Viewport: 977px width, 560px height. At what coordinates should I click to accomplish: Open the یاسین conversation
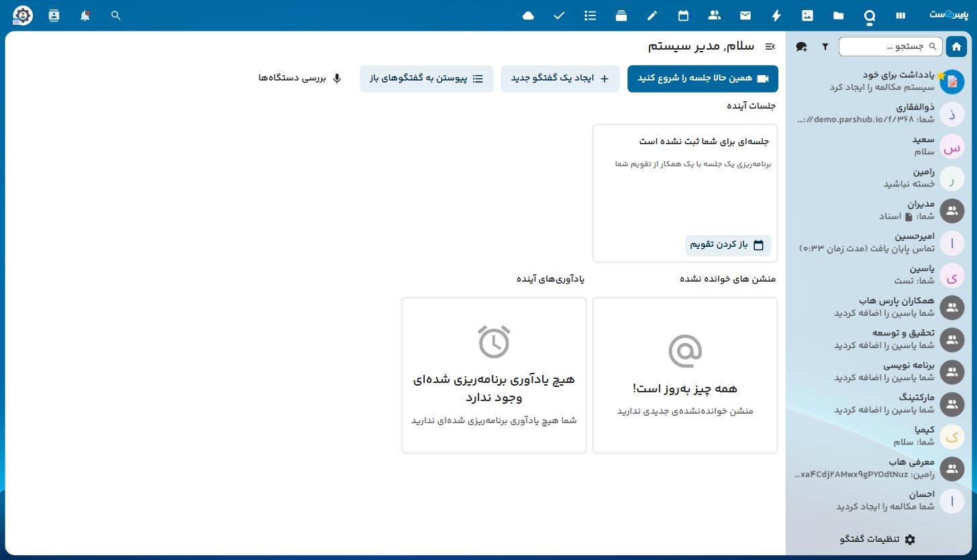pos(879,275)
